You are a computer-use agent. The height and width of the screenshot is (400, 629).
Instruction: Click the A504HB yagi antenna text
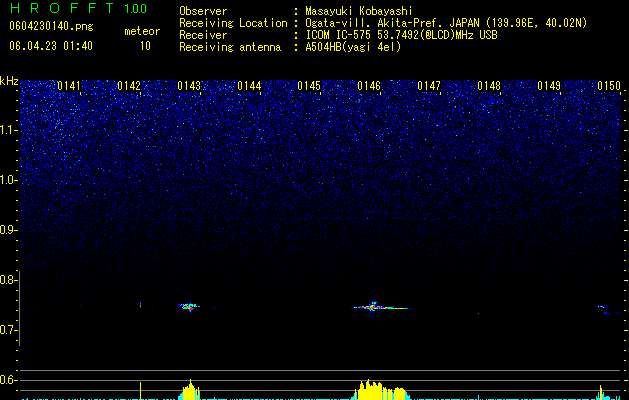click(x=353, y=47)
